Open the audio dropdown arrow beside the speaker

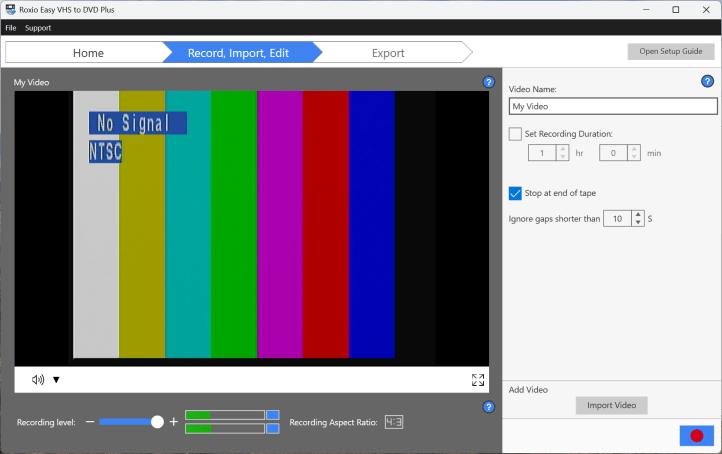tap(56, 380)
